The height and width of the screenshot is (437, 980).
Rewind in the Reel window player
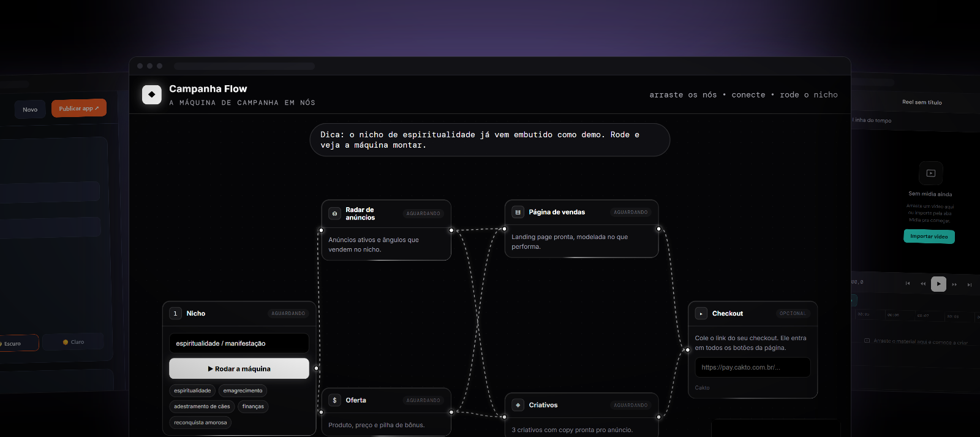pos(923,283)
